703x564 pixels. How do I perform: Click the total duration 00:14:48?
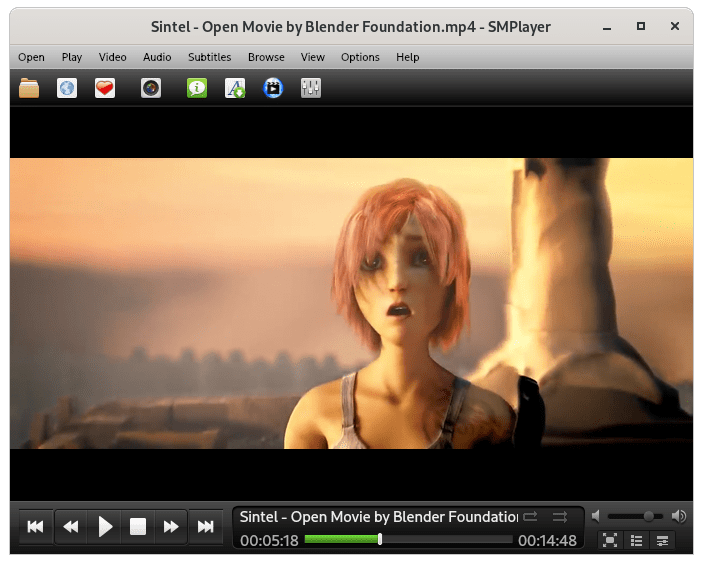coord(547,541)
